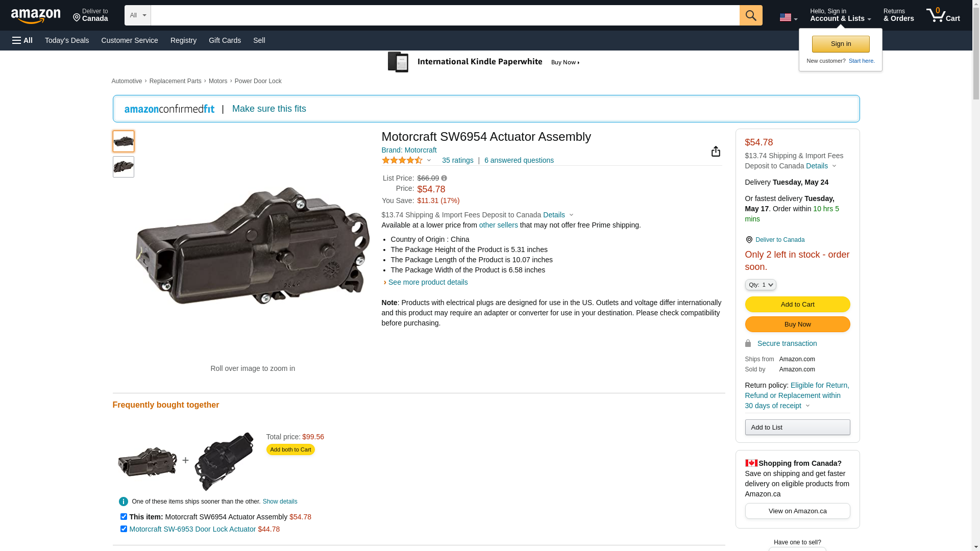Click the Amazon logo home icon
The image size is (980, 551).
pyautogui.click(x=36, y=16)
